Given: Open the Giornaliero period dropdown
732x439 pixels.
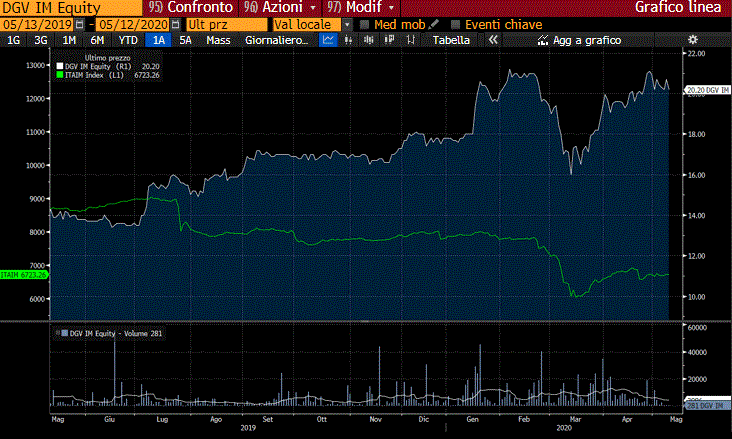Looking at the screenshot, I should click(276, 40).
